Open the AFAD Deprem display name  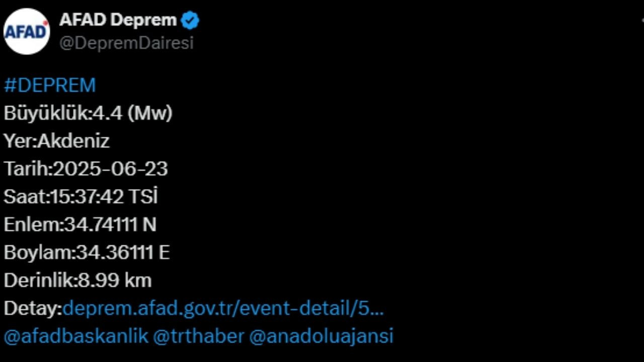coord(118,20)
